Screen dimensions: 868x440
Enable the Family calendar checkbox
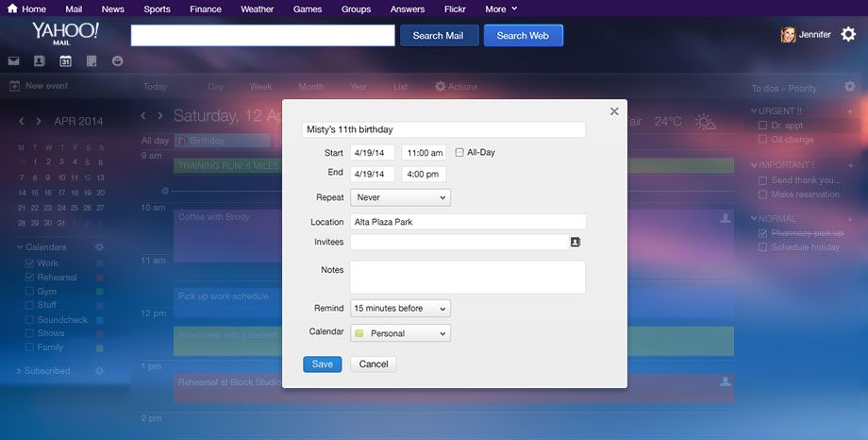30,347
